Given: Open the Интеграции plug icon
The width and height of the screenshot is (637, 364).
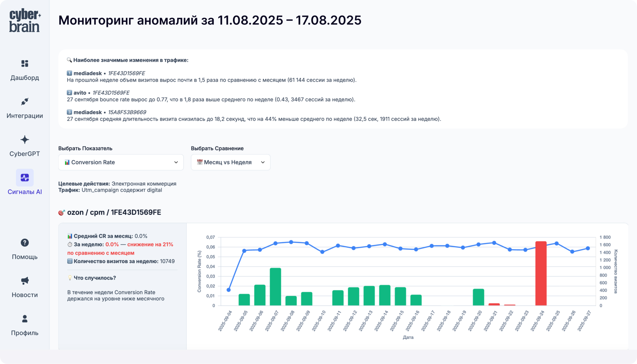Looking at the screenshot, I should (25, 101).
